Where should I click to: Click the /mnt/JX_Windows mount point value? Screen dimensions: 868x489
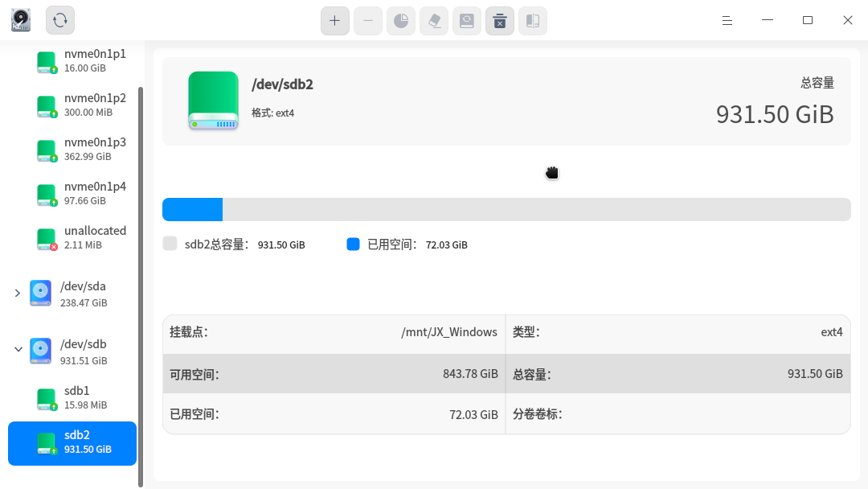pos(449,332)
